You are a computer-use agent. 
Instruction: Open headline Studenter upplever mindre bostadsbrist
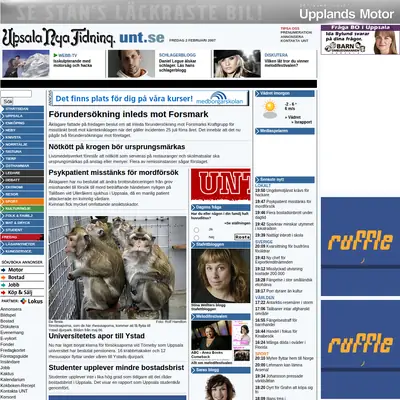pos(116,367)
